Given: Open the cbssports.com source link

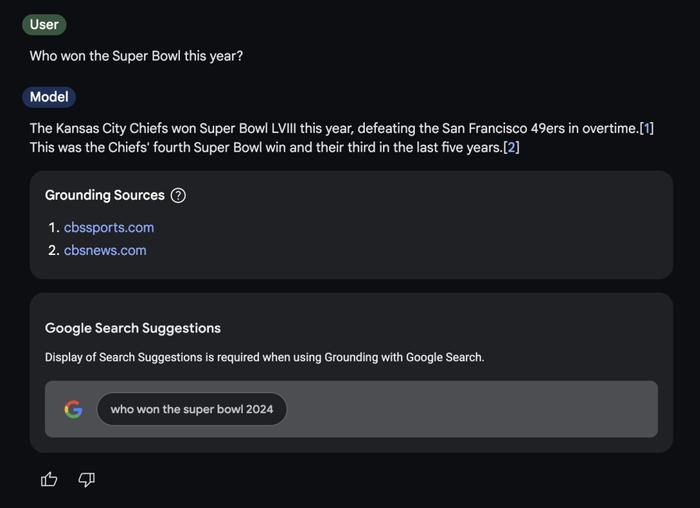Looking at the screenshot, I should (109, 227).
